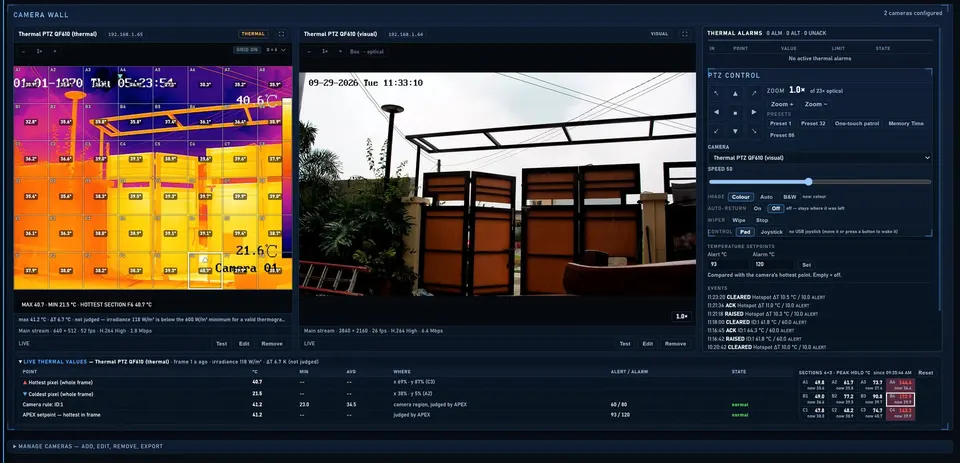This screenshot has width=960, height=463.
Task: Pan the camera left with the left arrow
Action: (x=716, y=112)
